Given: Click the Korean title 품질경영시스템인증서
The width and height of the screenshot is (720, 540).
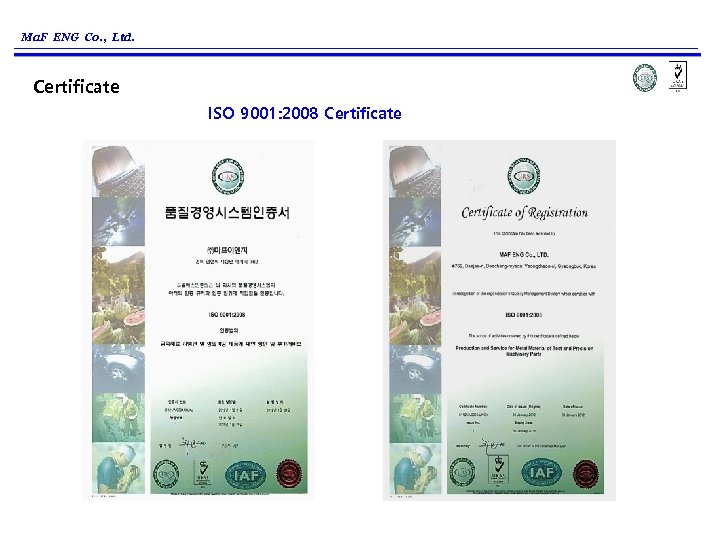Looking at the screenshot, I should click(x=227, y=213).
